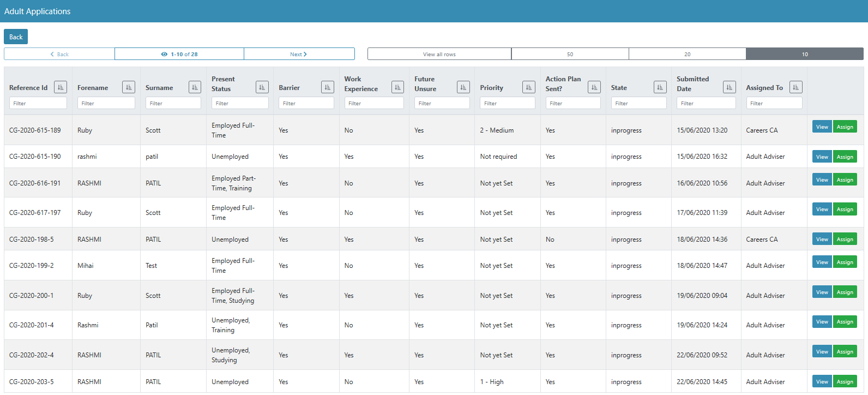View application CG-2020-198-5
This screenshot has width=868, height=395.
click(x=822, y=239)
